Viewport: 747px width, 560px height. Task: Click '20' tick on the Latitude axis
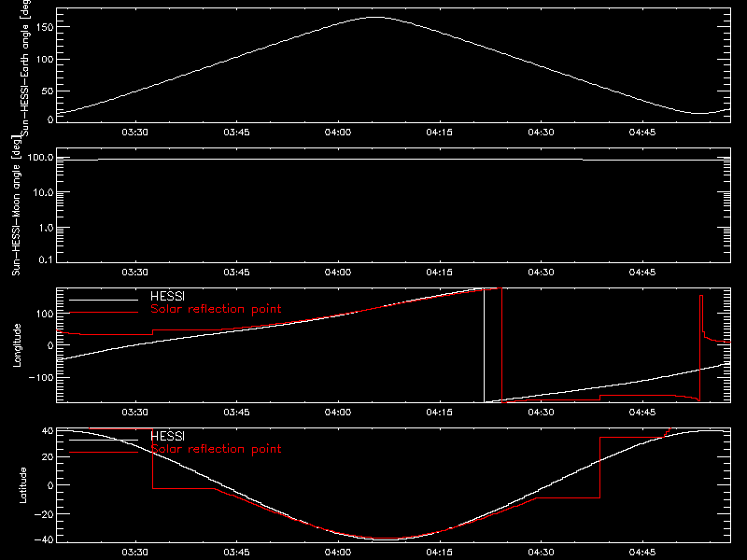click(x=48, y=457)
